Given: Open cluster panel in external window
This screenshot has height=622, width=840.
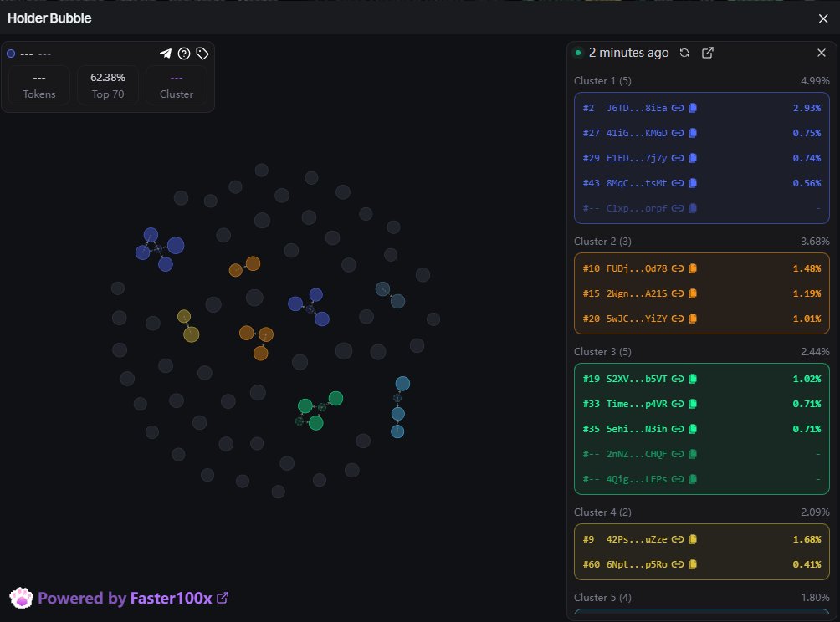Looking at the screenshot, I should coord(707,53).
